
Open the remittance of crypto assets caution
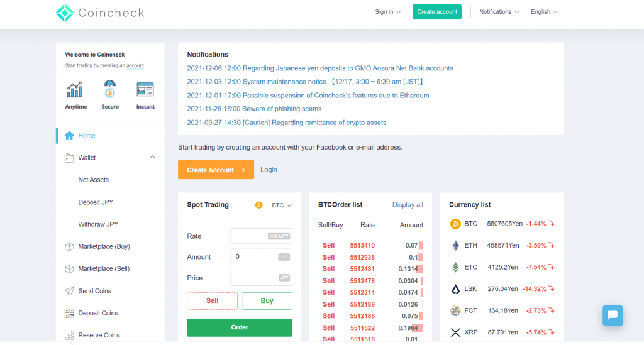point(287,123)
